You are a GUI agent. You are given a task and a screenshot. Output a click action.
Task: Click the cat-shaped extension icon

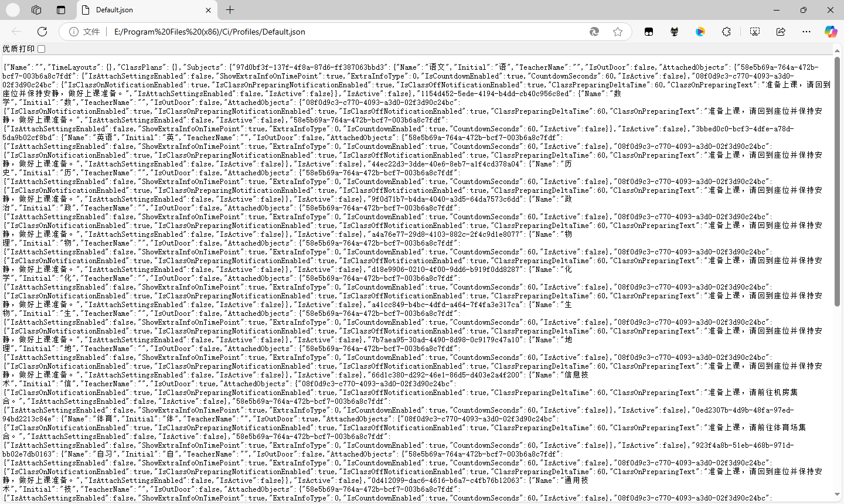[674, 32]
